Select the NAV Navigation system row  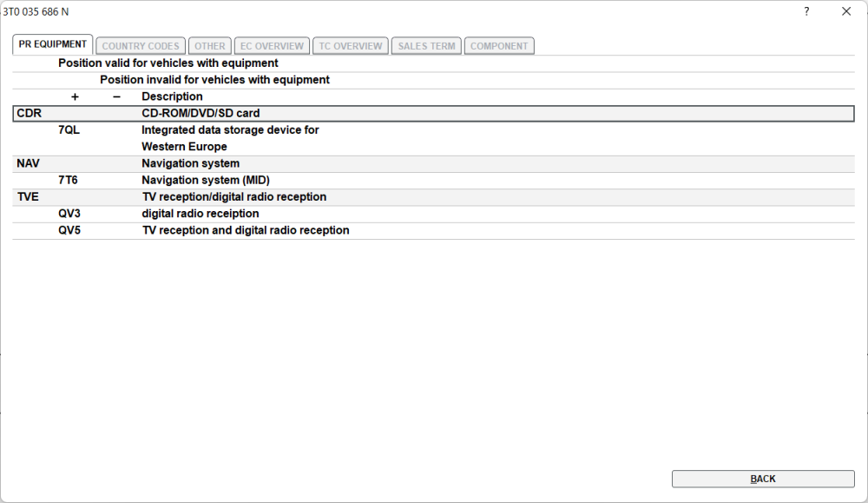[x=433, y=163]
